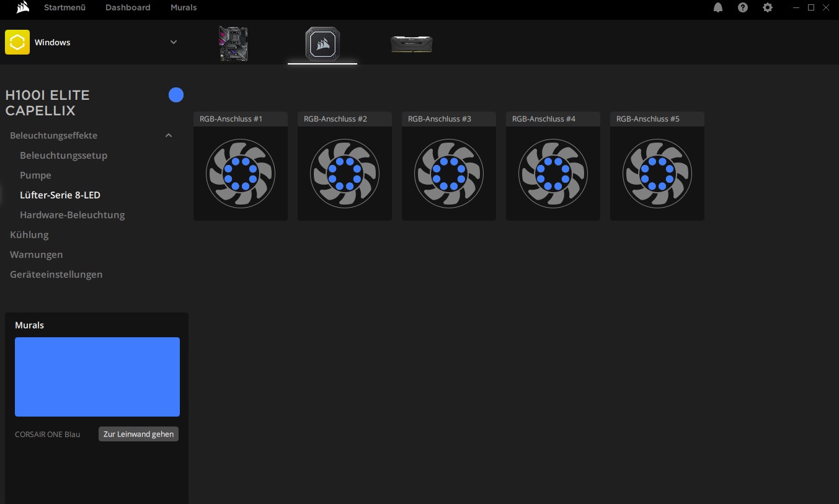Select the RAM memory device icon
Viewport: 839px width, 504px height.
pyautogui.click(x=411, y=42)
